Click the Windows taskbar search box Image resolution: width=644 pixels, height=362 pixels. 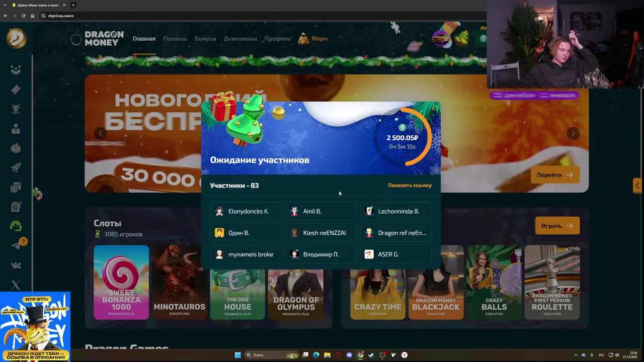[270, 355]
